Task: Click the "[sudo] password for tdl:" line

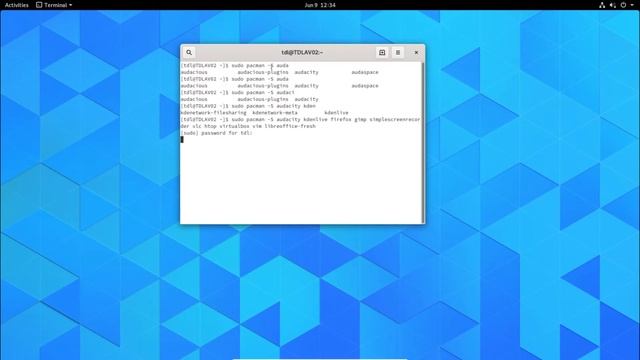Action: [x=216, y=133]
